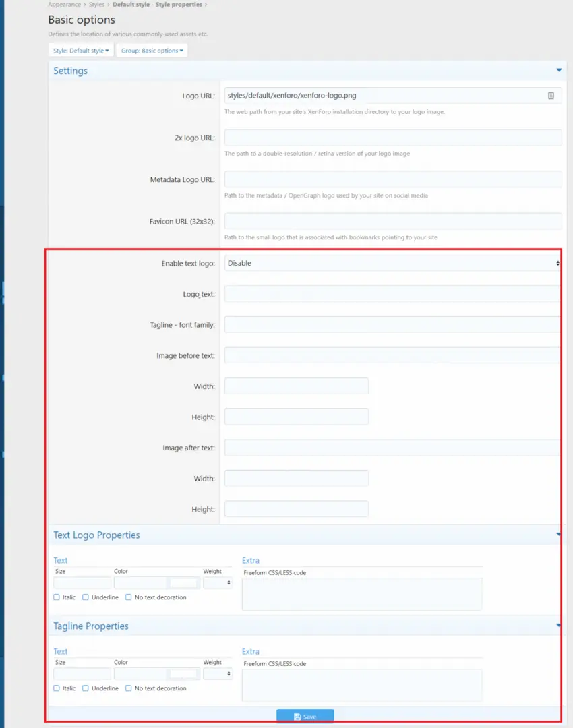Screen dimensions: 573x728
Task: Collapse the Tagline Properties section arrow
Action: coord(558,626)
